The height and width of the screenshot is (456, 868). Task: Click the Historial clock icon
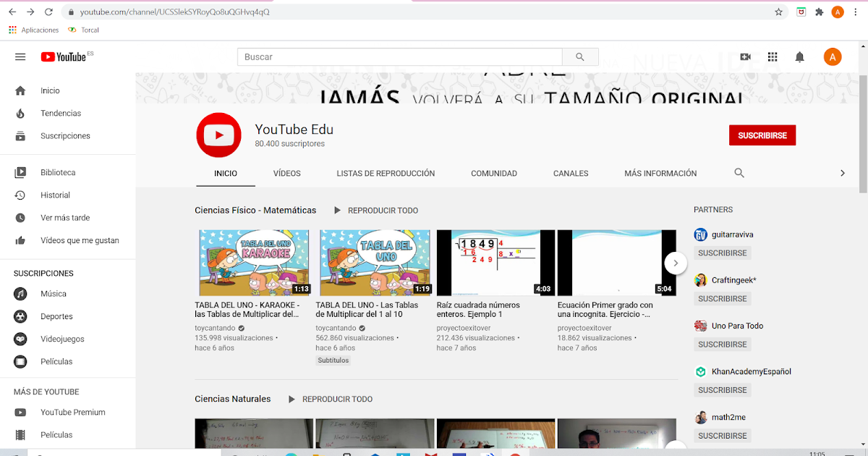(x=20, y=195)
